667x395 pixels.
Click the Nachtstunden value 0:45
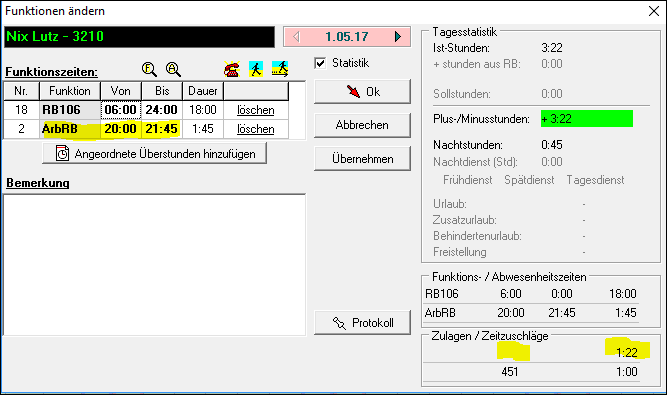[x=552, y=145]
